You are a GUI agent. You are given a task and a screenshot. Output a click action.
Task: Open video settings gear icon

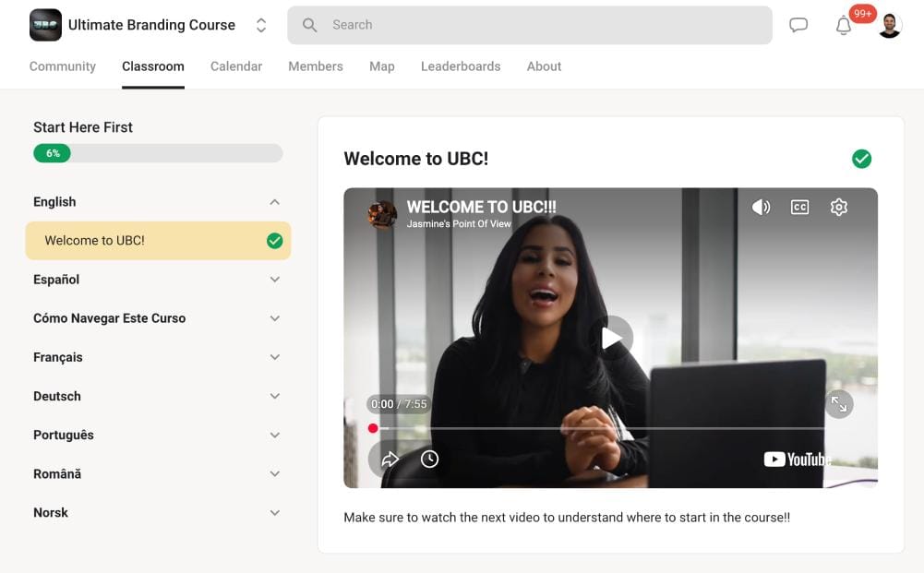click(x=838, y=207)
